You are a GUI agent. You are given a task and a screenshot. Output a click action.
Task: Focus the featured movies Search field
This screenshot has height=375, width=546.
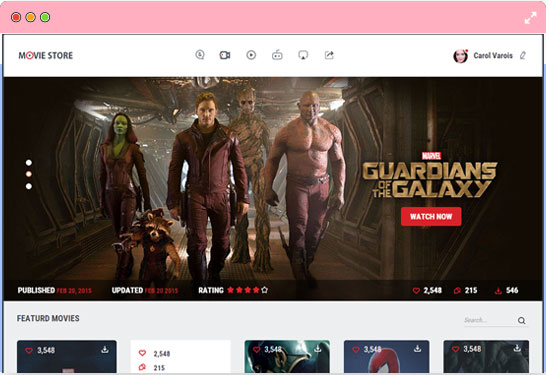pyautogui.click(x=489, y=320)
